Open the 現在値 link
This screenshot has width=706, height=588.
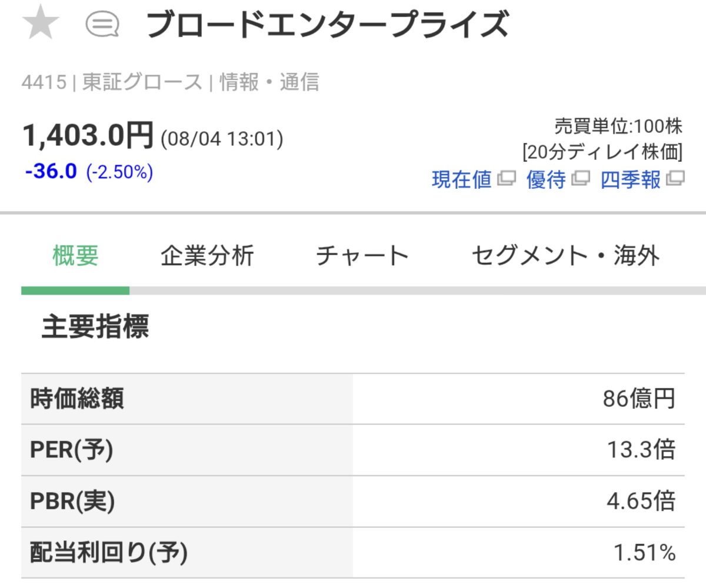[x=462, y=180]
